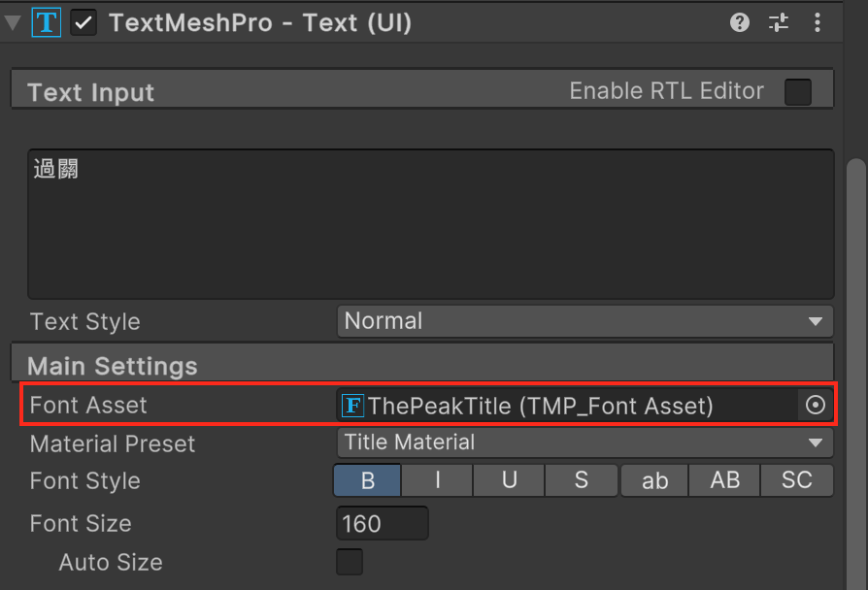The width and height of the screenshot is (868, 590).
Task: Select the lowercase ab font style
Action: click(x=655, y=480)
